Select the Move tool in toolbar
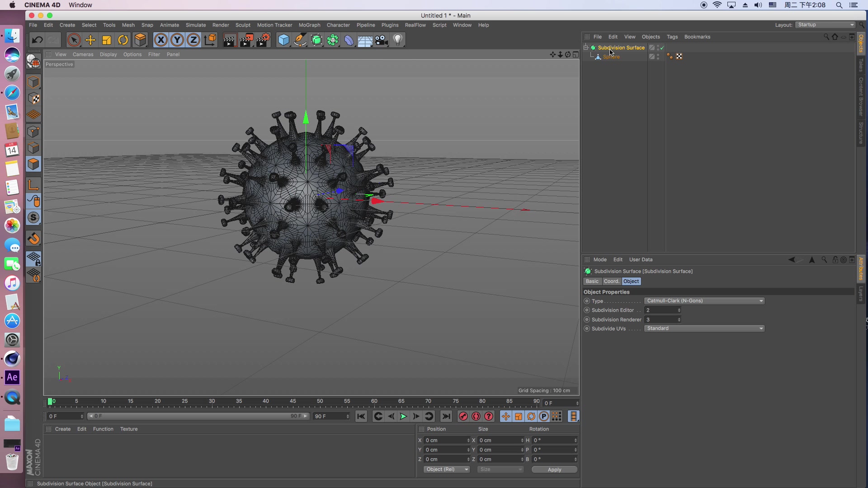This screenshot has width=868, height=488. [90, 40]
